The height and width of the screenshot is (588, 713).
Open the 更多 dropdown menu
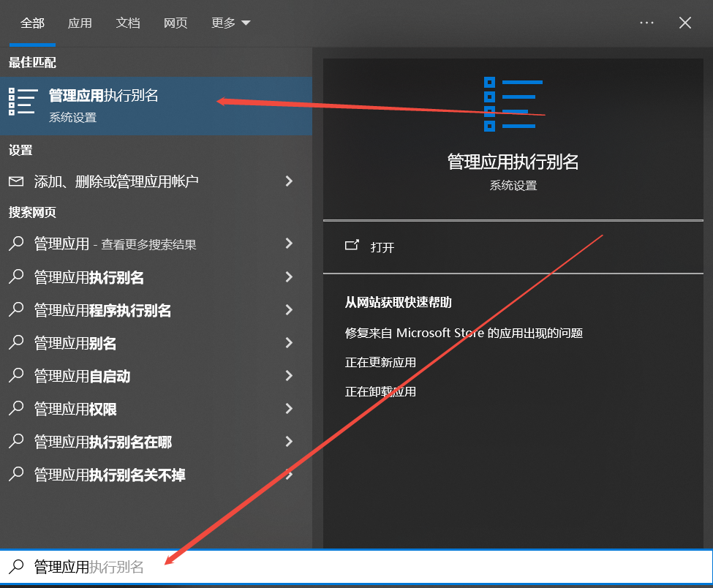pos(230,23)
